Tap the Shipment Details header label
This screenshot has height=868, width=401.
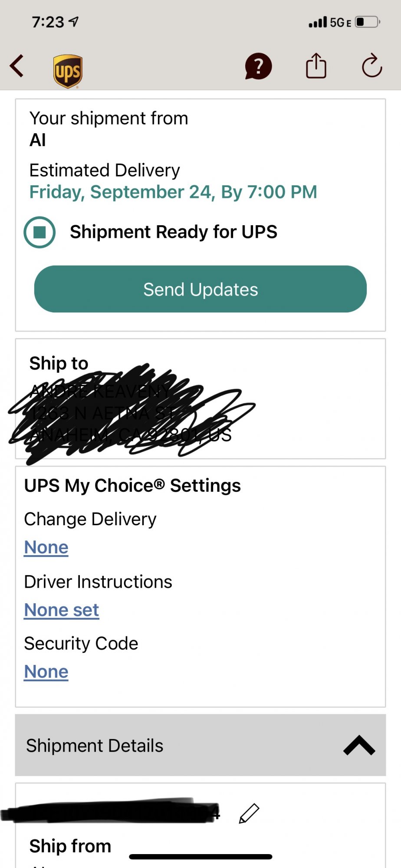tap(95, 746)
